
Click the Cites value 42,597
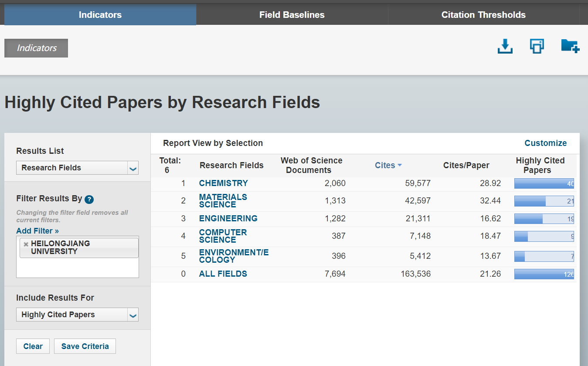point(417,201)
